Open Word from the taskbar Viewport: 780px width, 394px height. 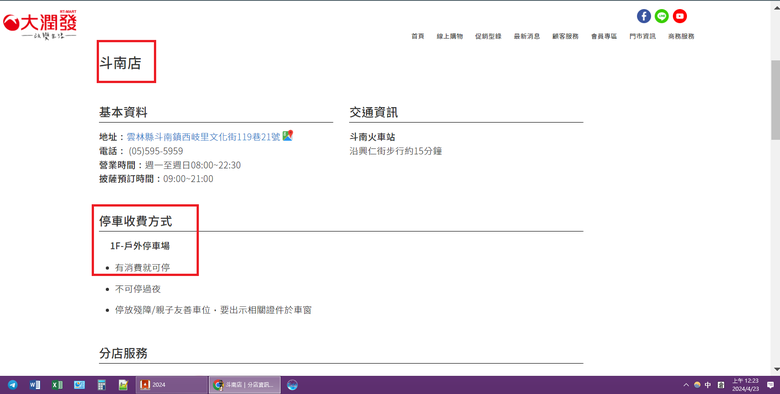point(35,385)
